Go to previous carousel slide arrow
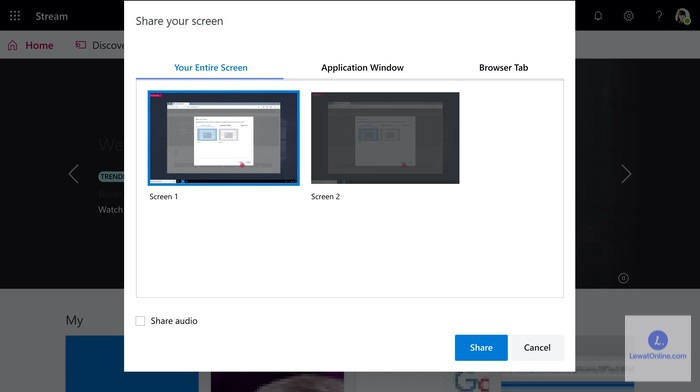 74,174
